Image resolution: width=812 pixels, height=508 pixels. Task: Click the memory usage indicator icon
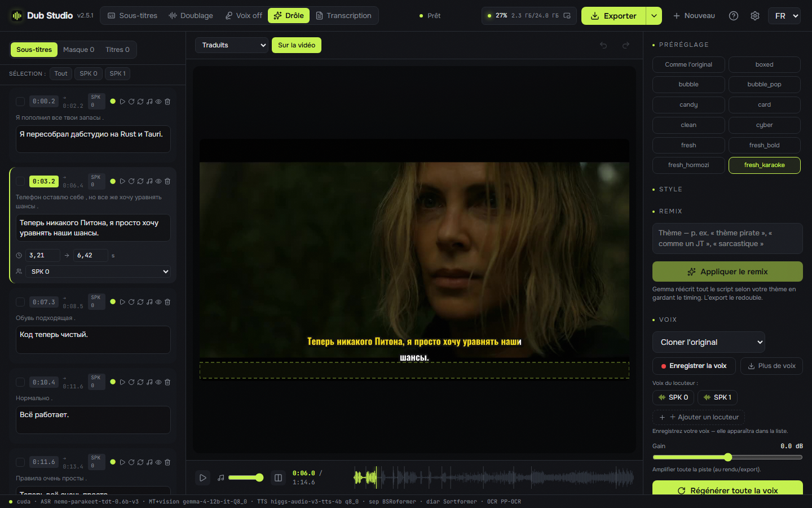pyautogui.click(x=567, y=16)
